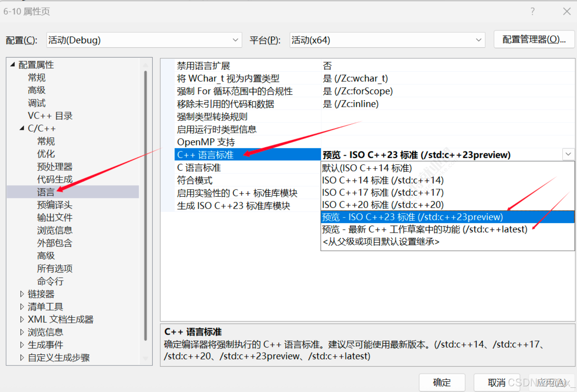Collapse the 配置属性 tree node
The height and width of the screenshot is (392, 577).
pyautogui.click(x=12, y=64)
